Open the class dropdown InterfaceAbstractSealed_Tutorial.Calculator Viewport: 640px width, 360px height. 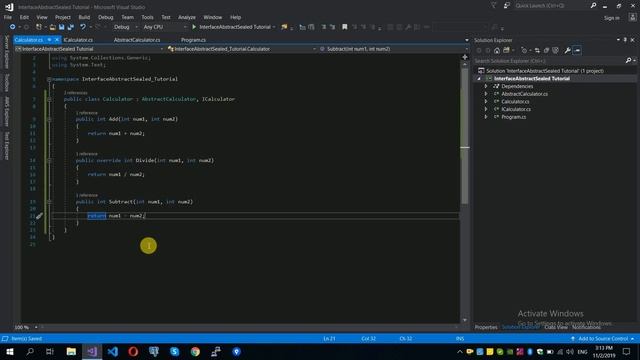(242, 49)
